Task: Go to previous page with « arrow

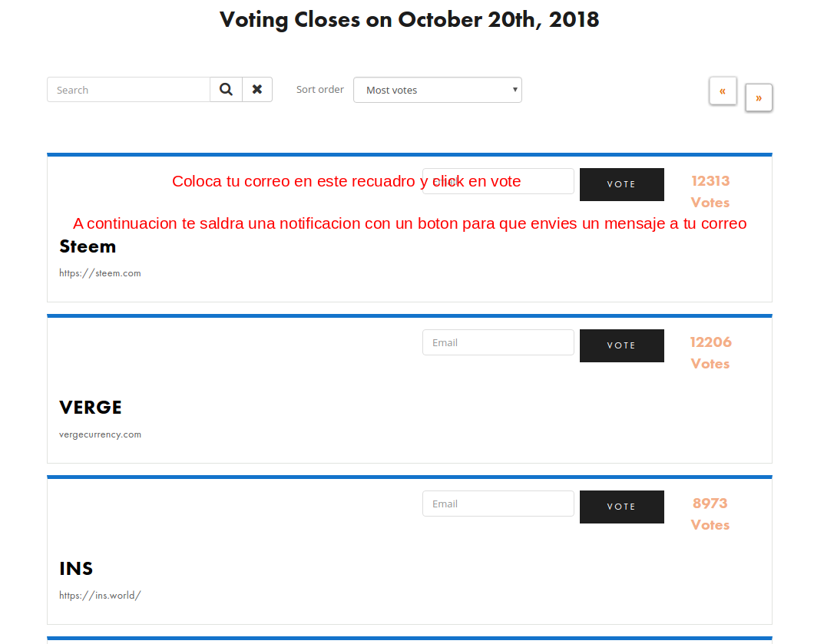Action: click(723, 91)
